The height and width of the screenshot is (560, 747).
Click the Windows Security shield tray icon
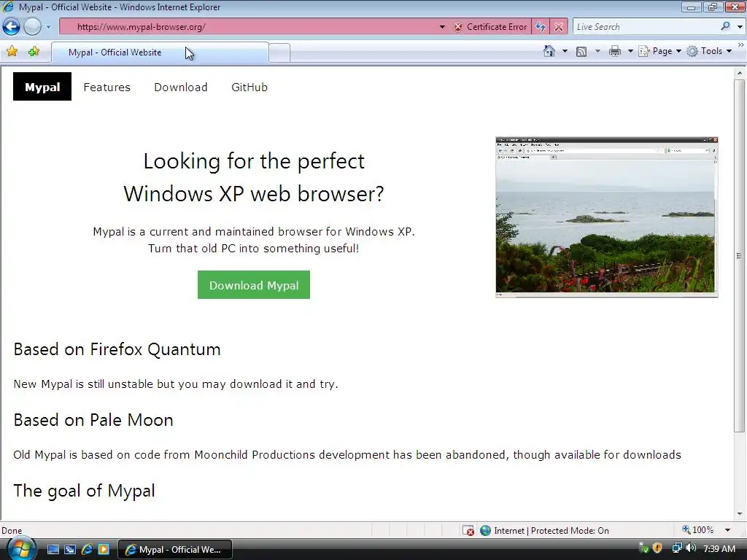click(657, 548)
